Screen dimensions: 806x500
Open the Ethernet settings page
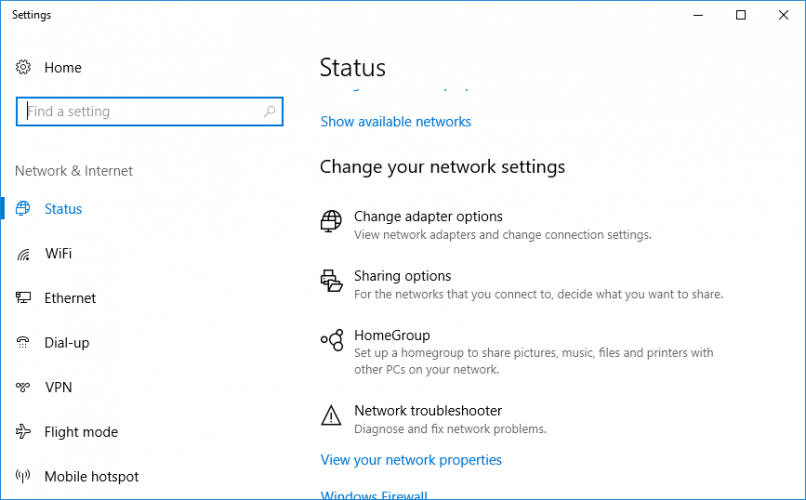tap(70, 298)
